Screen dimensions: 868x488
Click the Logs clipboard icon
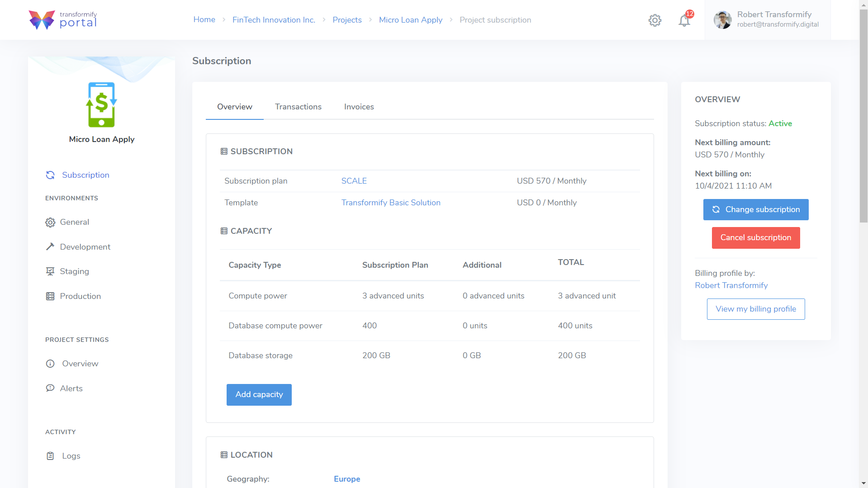coord(50,456)
